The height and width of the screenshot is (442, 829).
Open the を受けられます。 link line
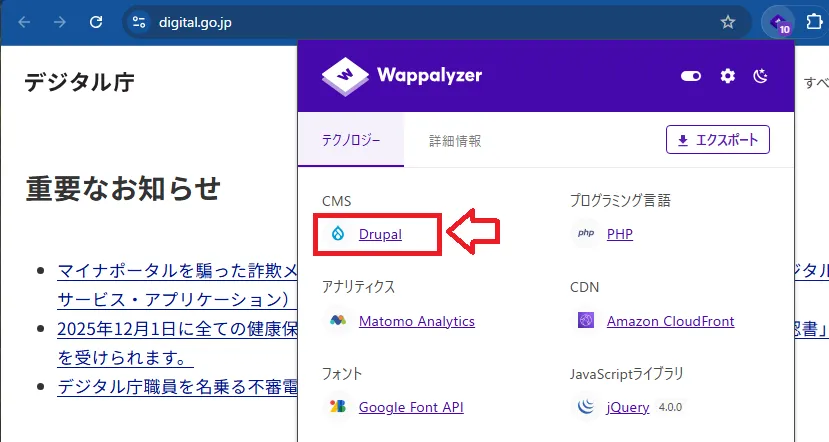(x=125, y=358)
